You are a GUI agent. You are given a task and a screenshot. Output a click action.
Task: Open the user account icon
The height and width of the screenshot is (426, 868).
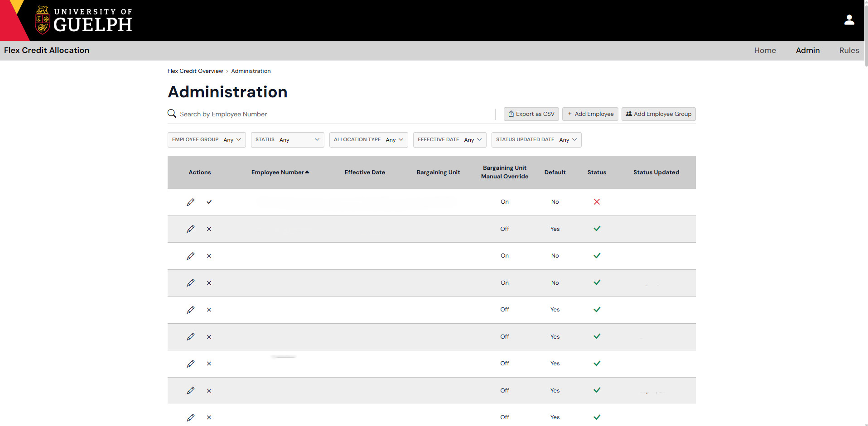click(849, 20)
